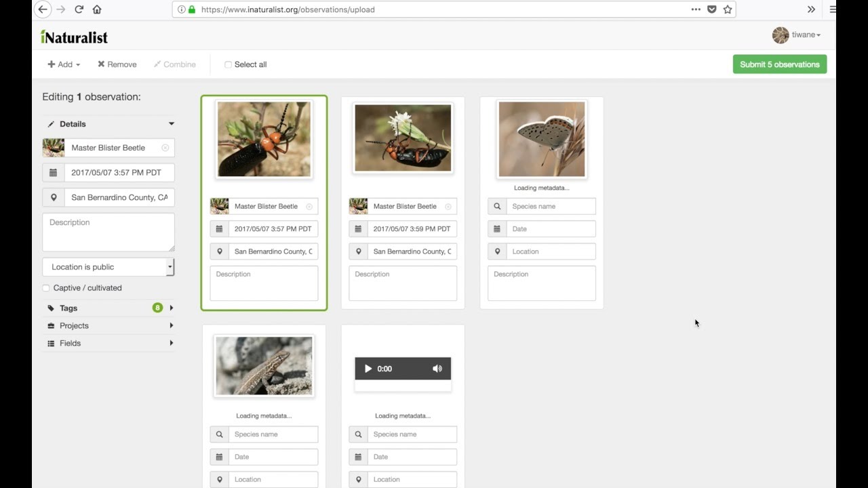This screenshot has width=868, height=488.
Task: Click Description box on first beetle card
Action: tap(264, 283)
